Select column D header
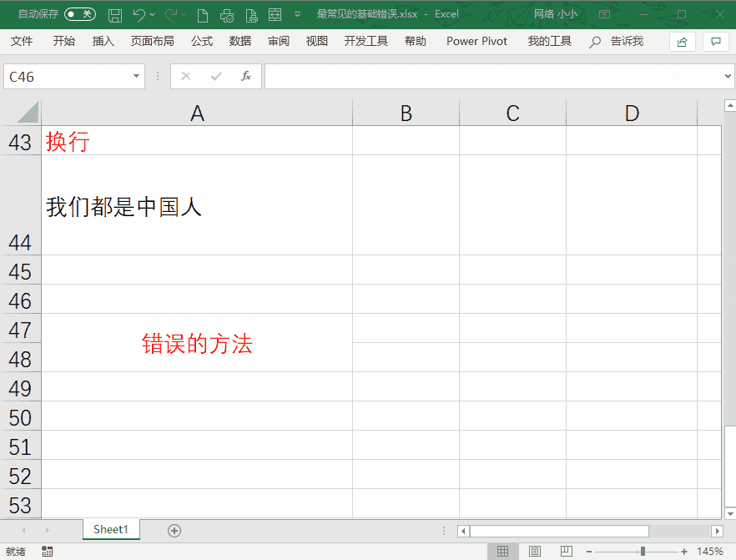The width and height of the screenshot is (736, 560). [632, 114]
